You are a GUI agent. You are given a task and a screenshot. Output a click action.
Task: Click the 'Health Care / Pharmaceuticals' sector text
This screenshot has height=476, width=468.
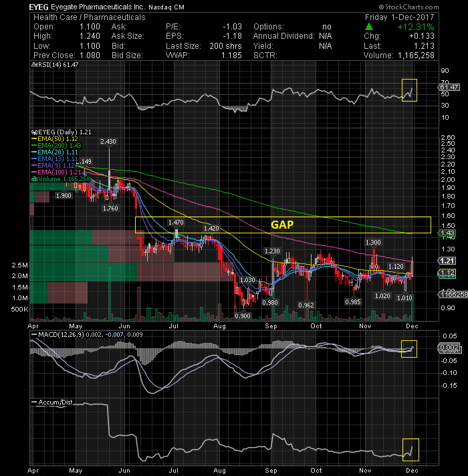pos(90,17)
